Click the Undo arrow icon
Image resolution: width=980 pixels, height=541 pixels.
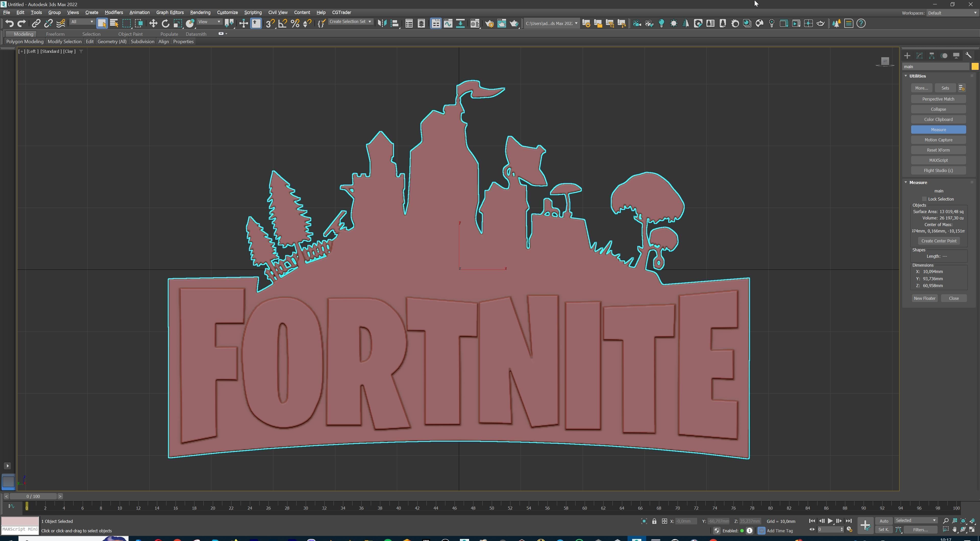[x=9, y=23]
